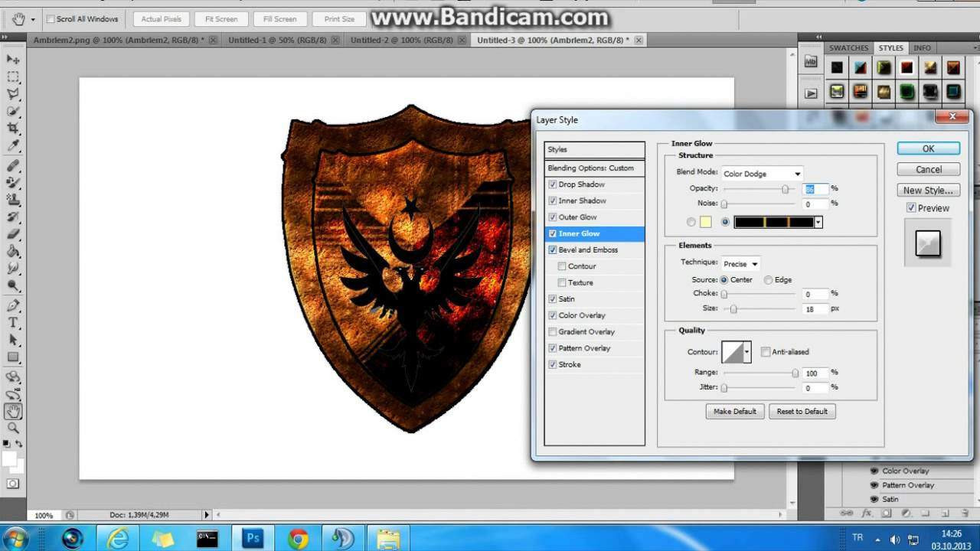
Task: Enable the Gradient Overlay checkbox
Action: pyautogui.click(x=553, y=332)
